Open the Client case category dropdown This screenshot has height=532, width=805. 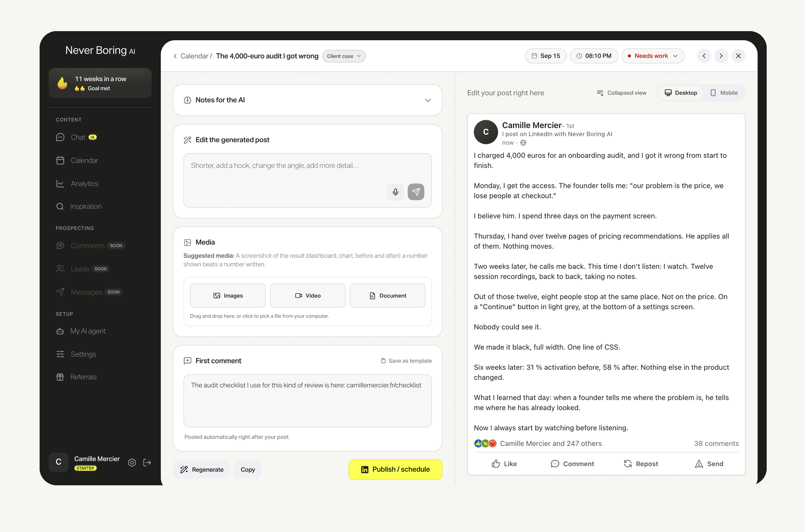coord(344,56)
